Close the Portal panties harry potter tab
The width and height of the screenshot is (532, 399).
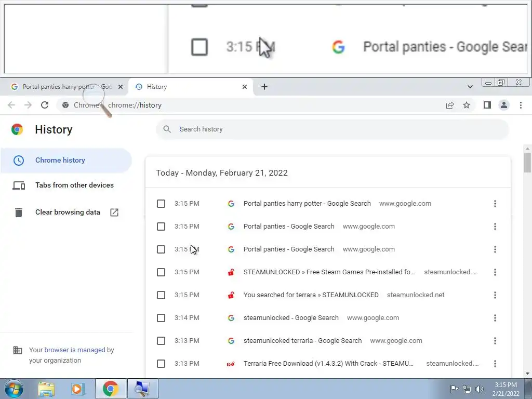121,87
